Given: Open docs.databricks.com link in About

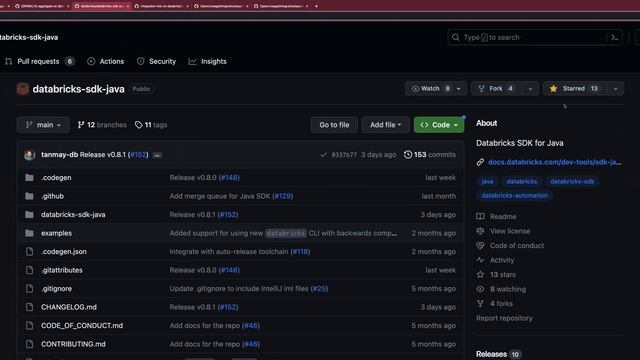Looking at the screenshot, I should click(x=554, y=162).
